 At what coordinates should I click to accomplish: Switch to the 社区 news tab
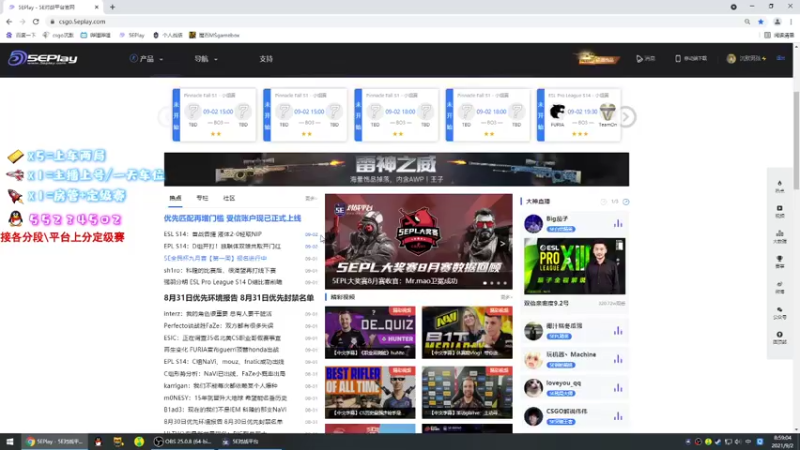[x=229, y=198]
